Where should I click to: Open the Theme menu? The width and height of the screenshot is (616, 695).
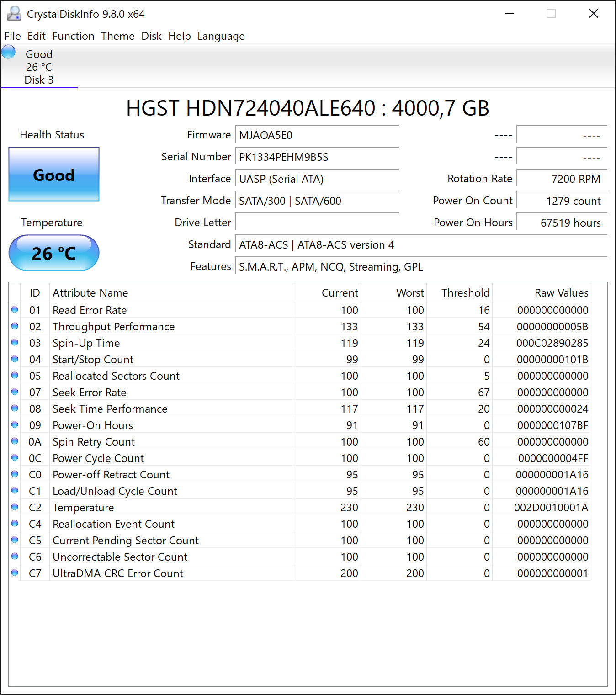click(x=118, y=36)
